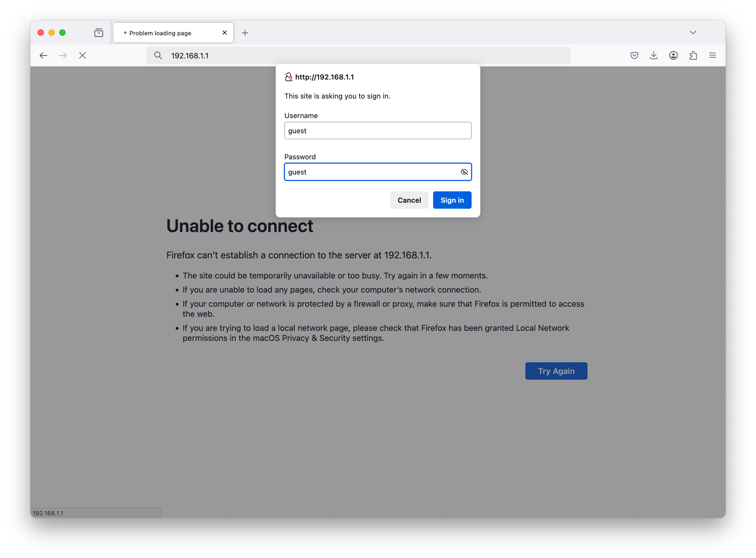Click the red close window button
Screen dimensions: 756x558
pyautogui.click(x=41, y=33)
